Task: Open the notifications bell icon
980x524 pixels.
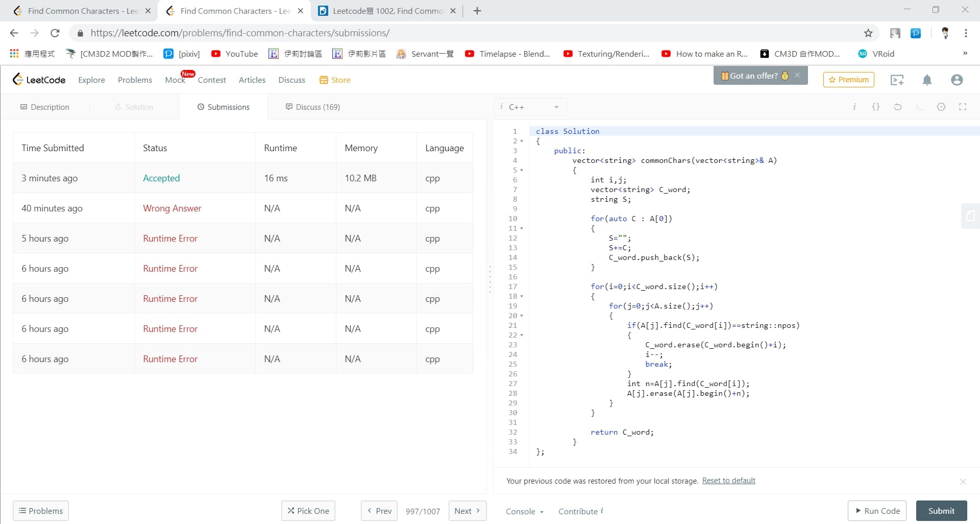Action: tap(927, 80)
